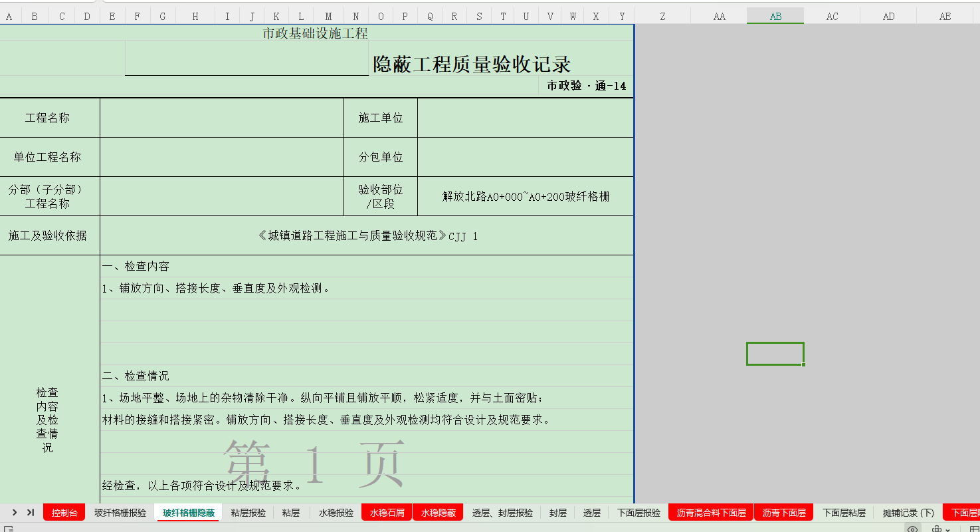Select column header AB
Screen dimensions: 980x532
[x=775, y=17]
